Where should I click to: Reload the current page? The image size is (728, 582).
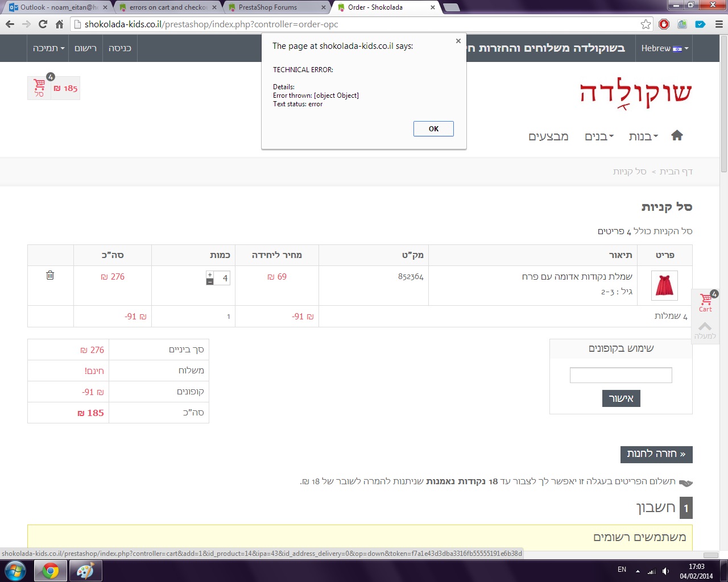43,24
